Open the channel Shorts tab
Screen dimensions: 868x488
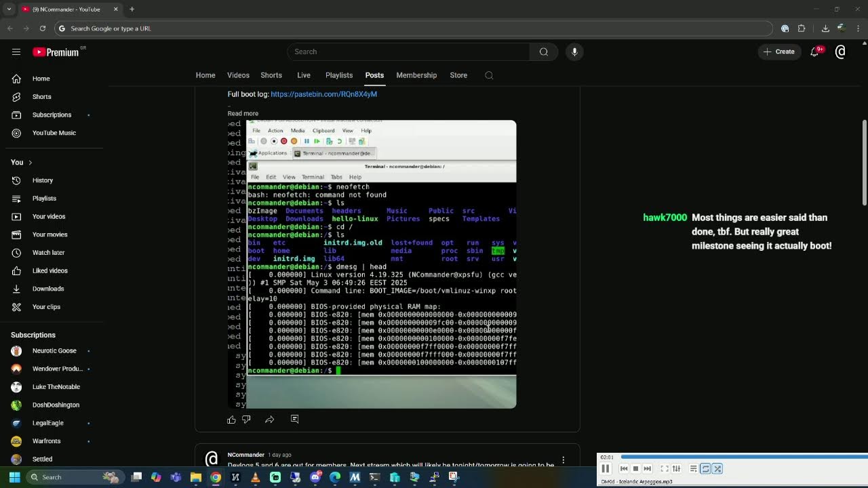271,75
